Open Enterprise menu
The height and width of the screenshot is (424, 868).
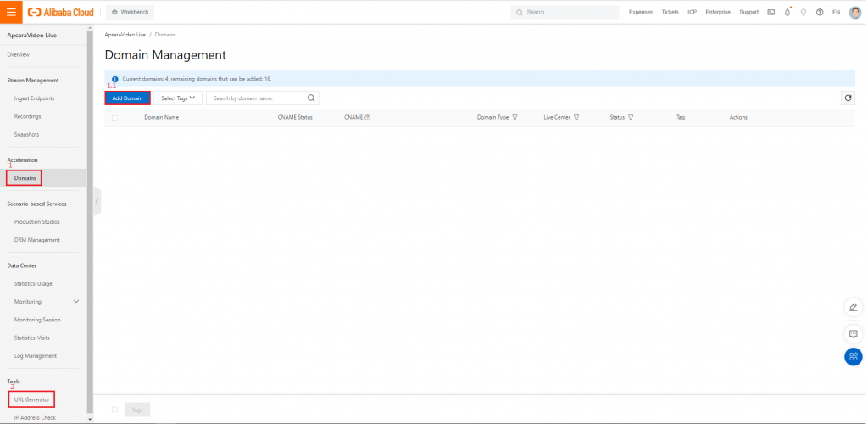[x=718, y=12]
